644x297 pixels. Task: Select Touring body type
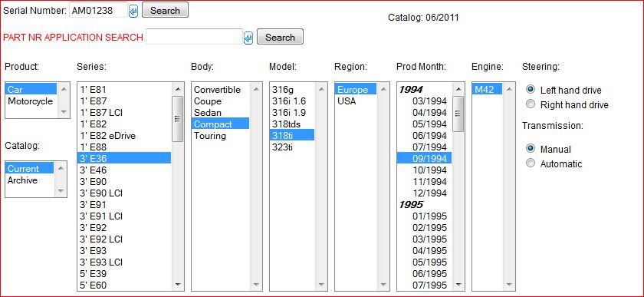[x=221, y=135]
